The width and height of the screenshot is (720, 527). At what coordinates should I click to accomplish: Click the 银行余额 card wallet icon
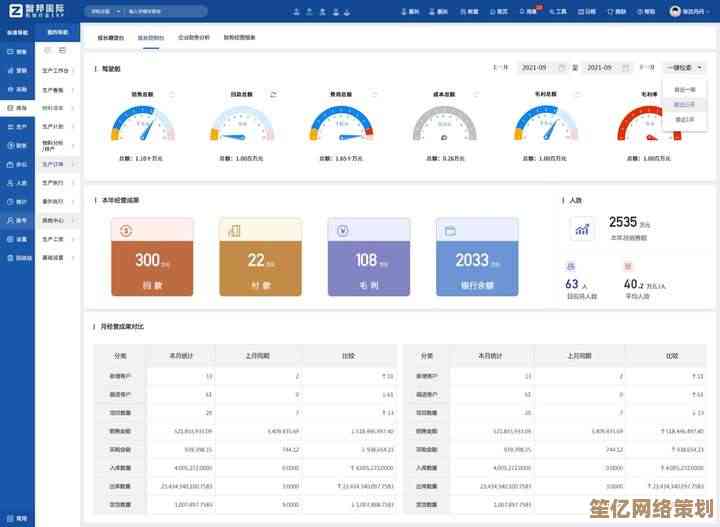(450, 231)
